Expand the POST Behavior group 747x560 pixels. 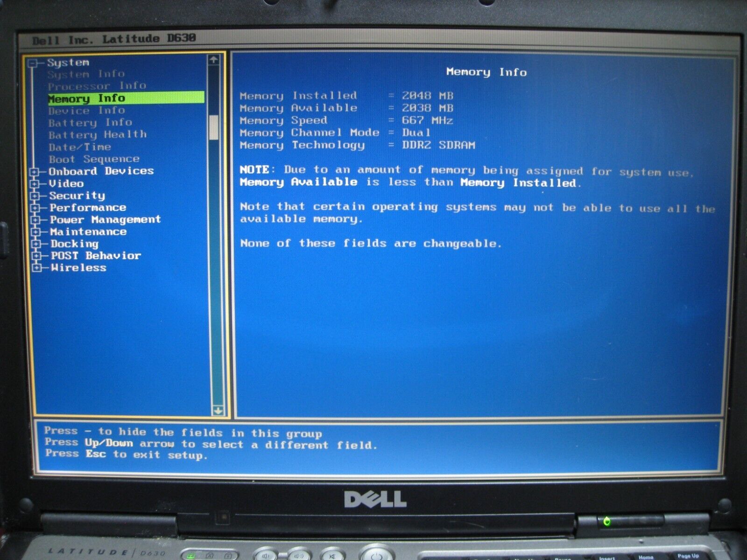click(36, 256)
